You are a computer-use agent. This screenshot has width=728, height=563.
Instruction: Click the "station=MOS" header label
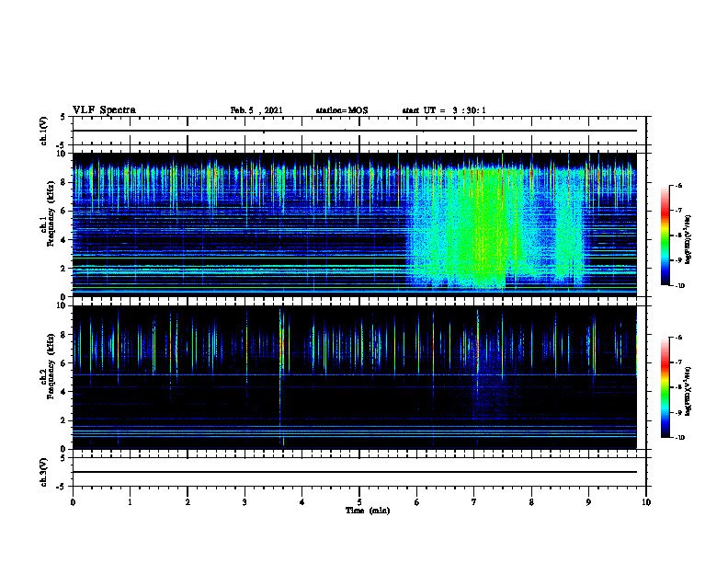[342, 110]
